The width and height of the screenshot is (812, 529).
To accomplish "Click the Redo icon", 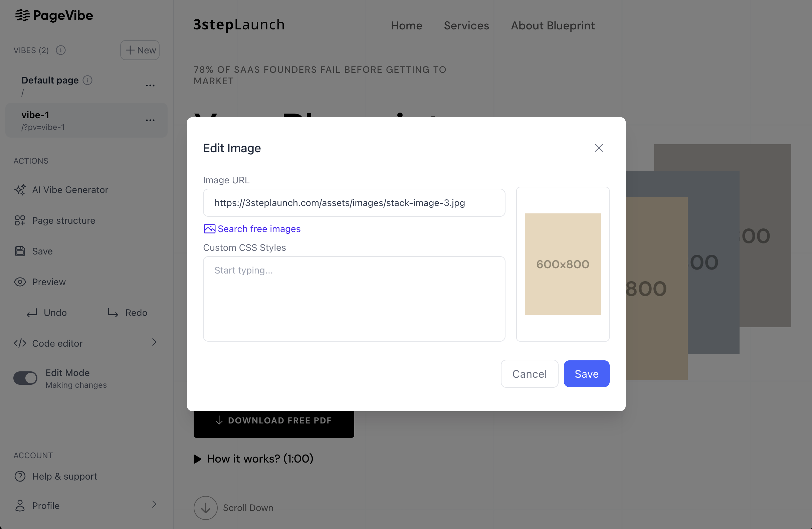I will click(112, 313).
